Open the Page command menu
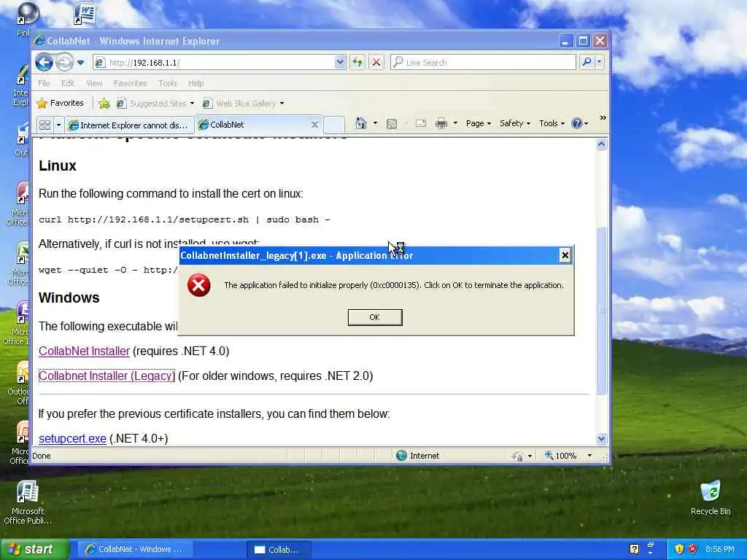747x560 pixels. tap(479, 123)
